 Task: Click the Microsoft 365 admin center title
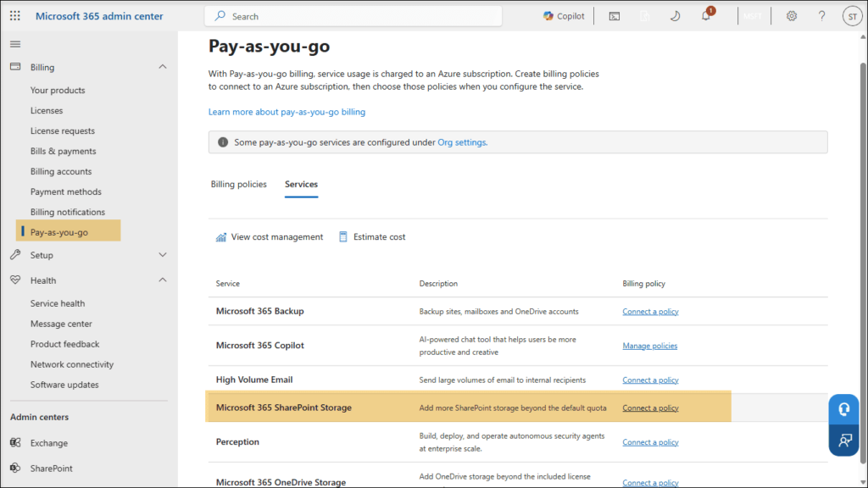[x=100, y=16]
